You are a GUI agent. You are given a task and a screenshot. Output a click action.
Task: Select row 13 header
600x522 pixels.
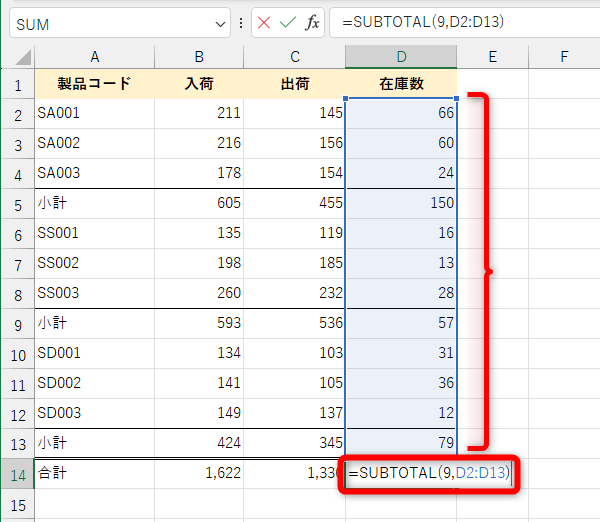[18, 444]
